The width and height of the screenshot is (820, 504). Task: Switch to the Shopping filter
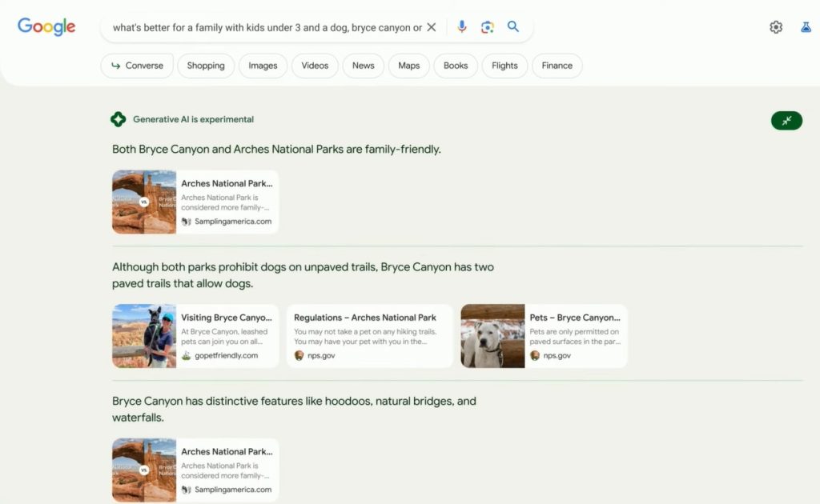coord(206,66)
